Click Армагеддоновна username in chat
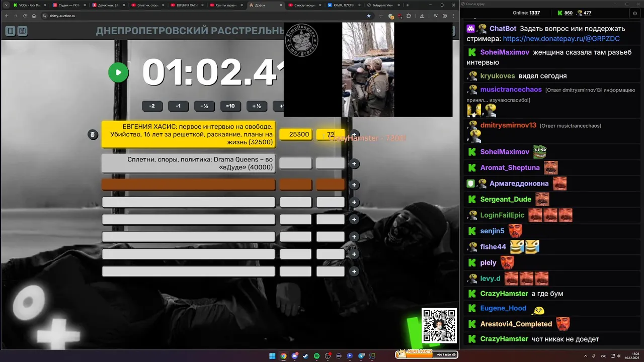This screenshot has height=362, width=644. (519, 184)
